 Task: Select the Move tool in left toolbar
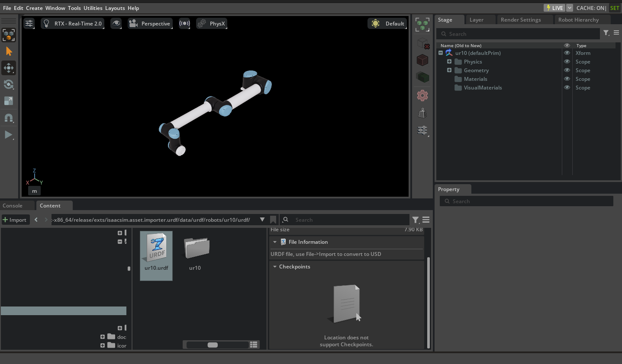pos(9,68)
